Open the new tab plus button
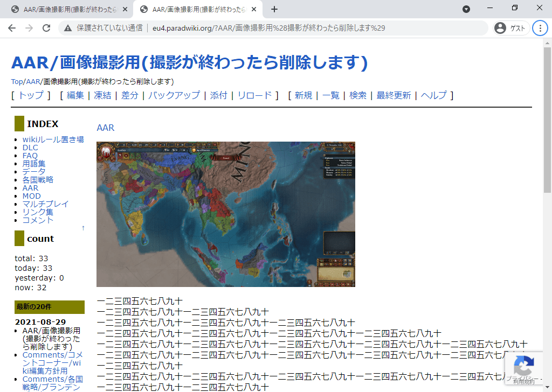The image size is (552, 392). point(274,9)
